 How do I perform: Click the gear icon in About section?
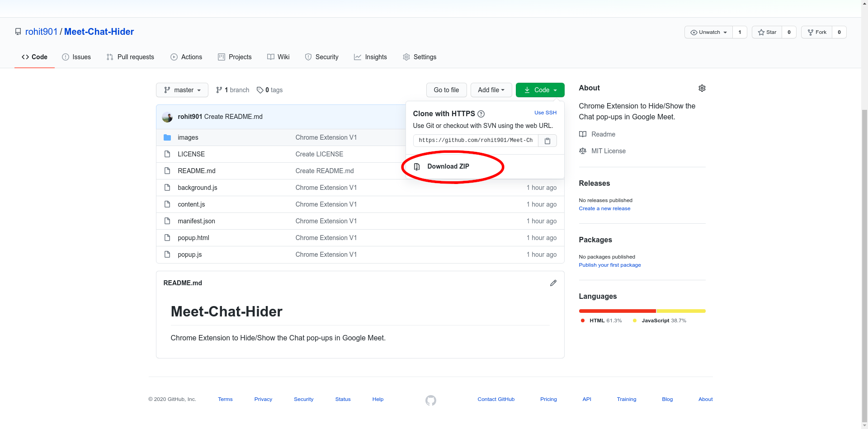[x=702, y=88]
